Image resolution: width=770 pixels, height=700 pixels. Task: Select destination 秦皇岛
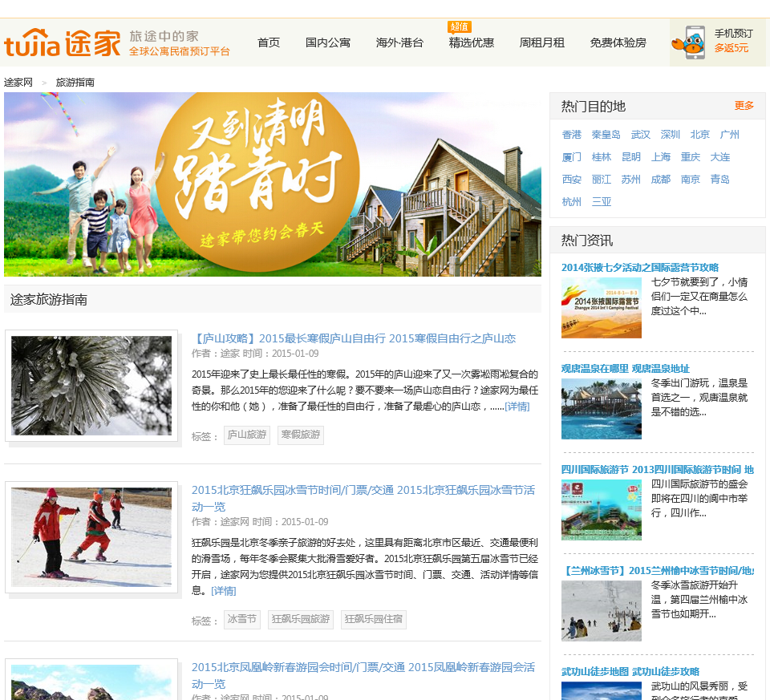606,135
